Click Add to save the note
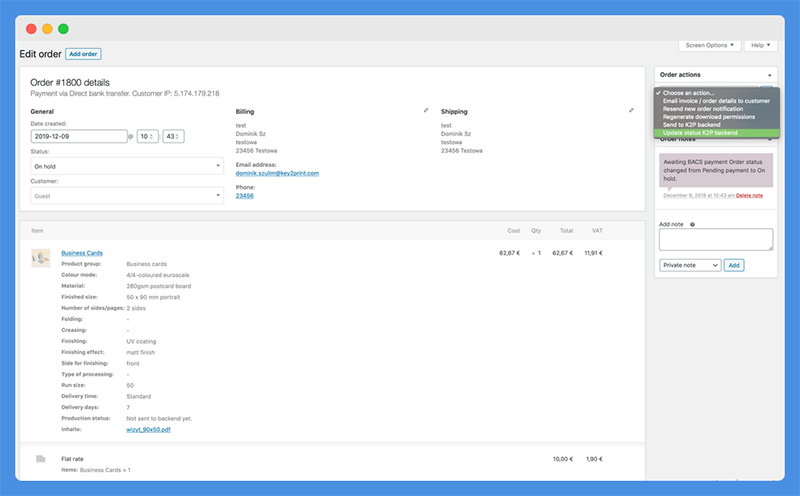 pos(734,265)
